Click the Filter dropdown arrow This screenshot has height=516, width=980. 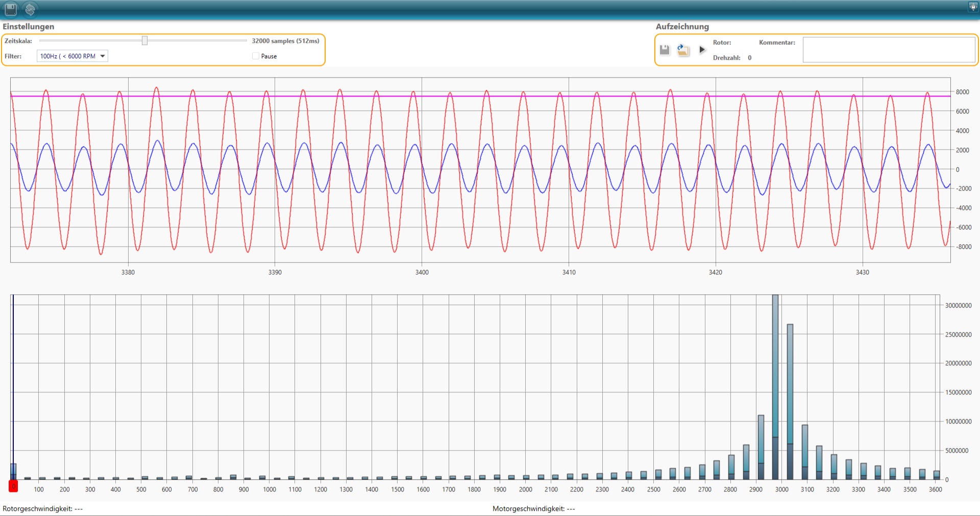pyautogui.click(x=103, y=56)
